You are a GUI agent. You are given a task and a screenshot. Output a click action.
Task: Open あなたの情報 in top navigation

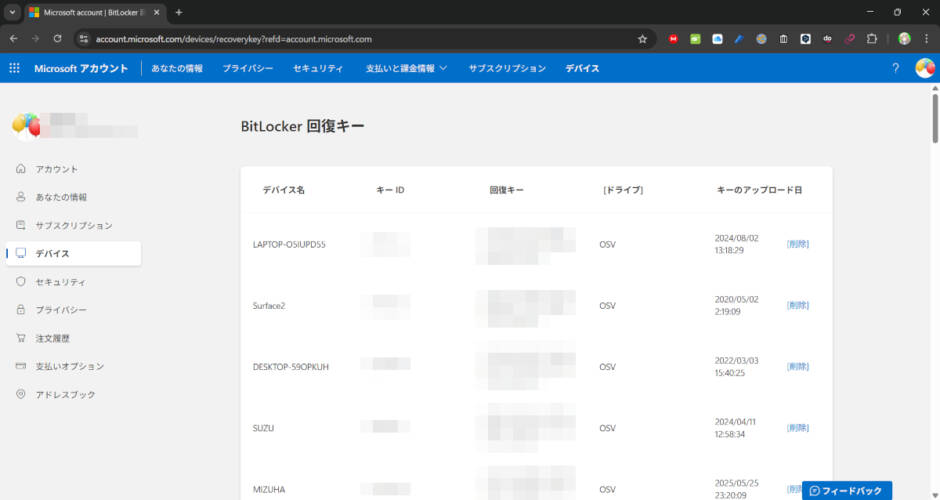[x=177, y=68]
